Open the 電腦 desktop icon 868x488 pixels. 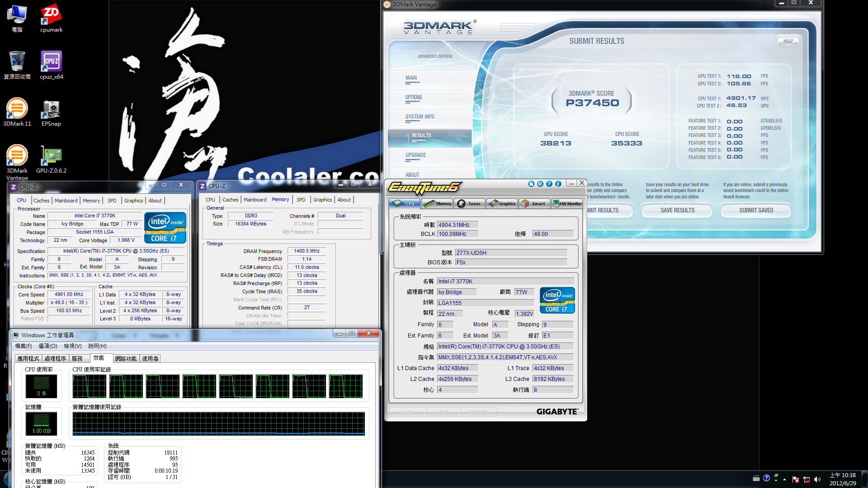(x=17, y=19)
